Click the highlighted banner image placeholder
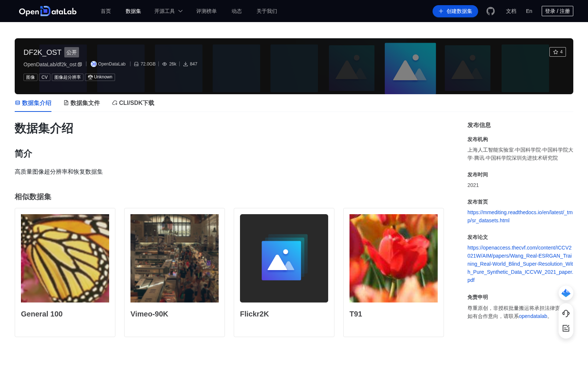This screenshot has height=368, width=588. (x=410, y=68)
